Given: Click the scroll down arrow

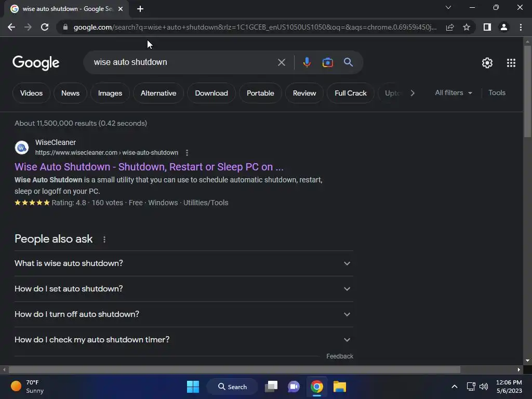Looking at the screenshot, I should click(527, 361).
